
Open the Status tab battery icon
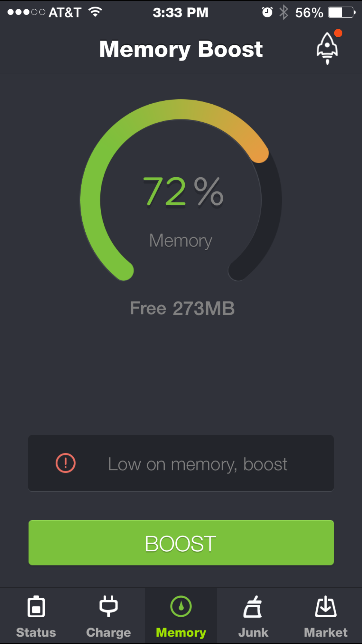(x=36, y=606)
